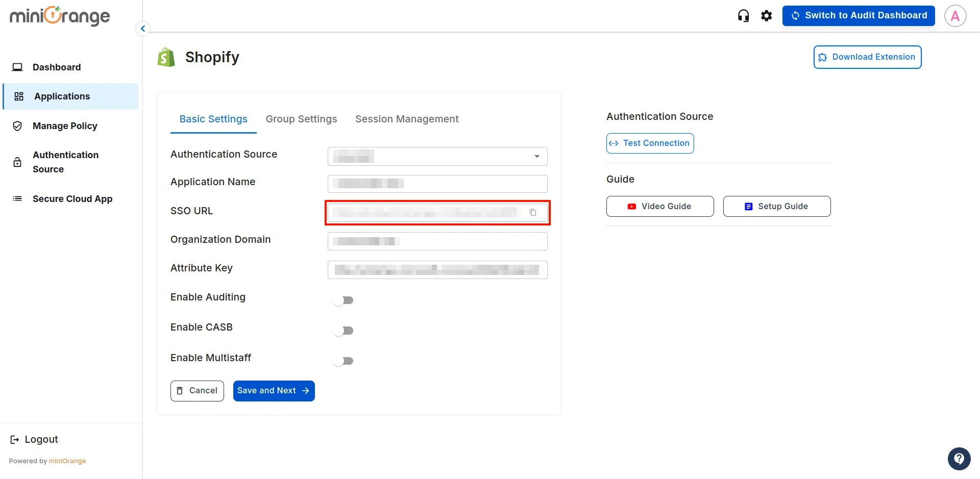Click the Shopify app icon
The image size is (980, 479).
click(165, 57)
